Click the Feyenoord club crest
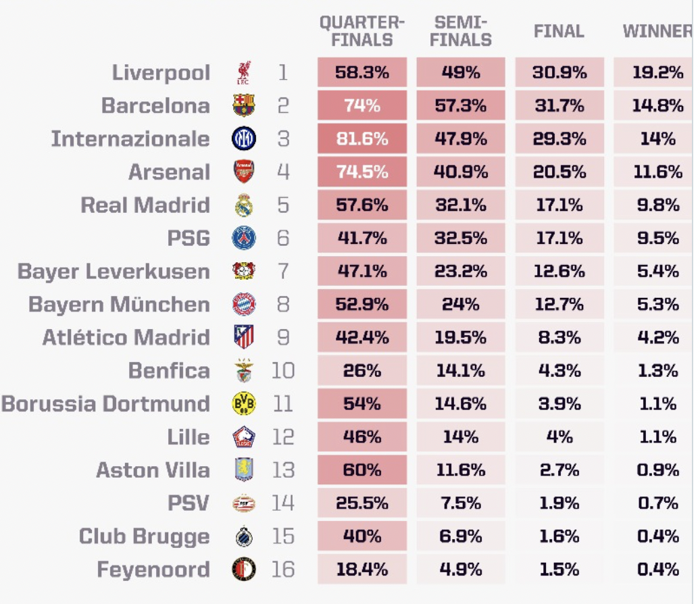Viewport: 700px width, 604px height. (x=243, y=570)
